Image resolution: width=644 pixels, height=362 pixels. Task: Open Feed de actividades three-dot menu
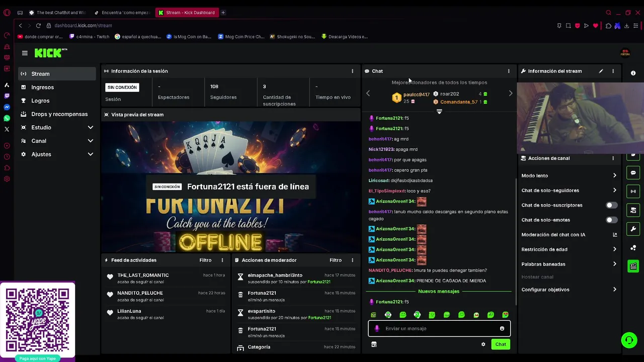coord(222,260)
